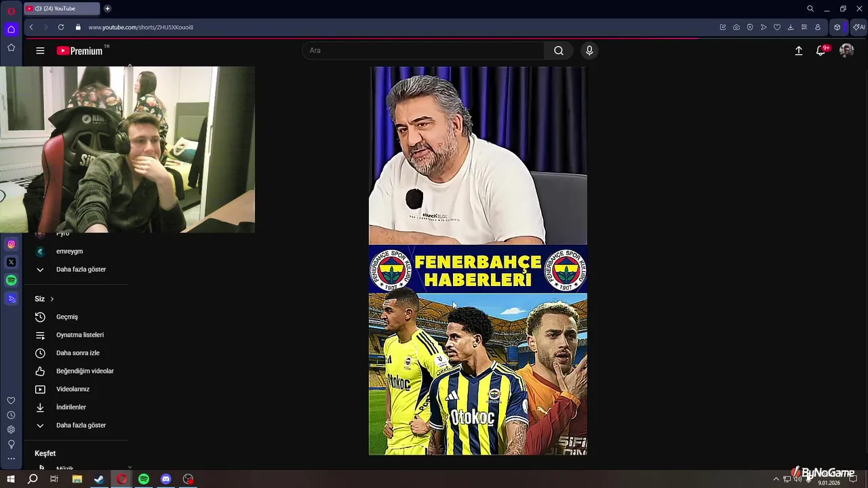This screenshot has width=868, height=488.
Task: Open sidebar three-dots more menu
Action: pyautogui.click(x=11, y=459)
